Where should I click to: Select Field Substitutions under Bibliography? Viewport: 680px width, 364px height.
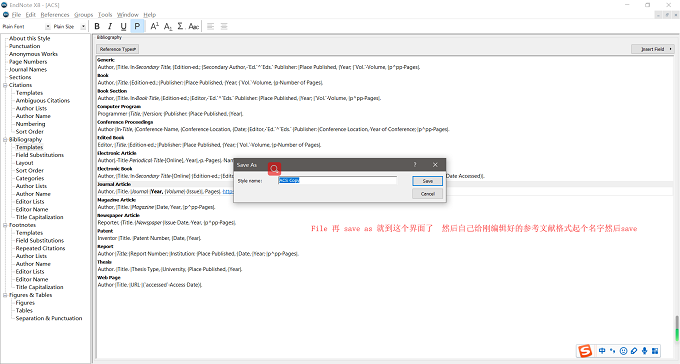tap(39, 155)
